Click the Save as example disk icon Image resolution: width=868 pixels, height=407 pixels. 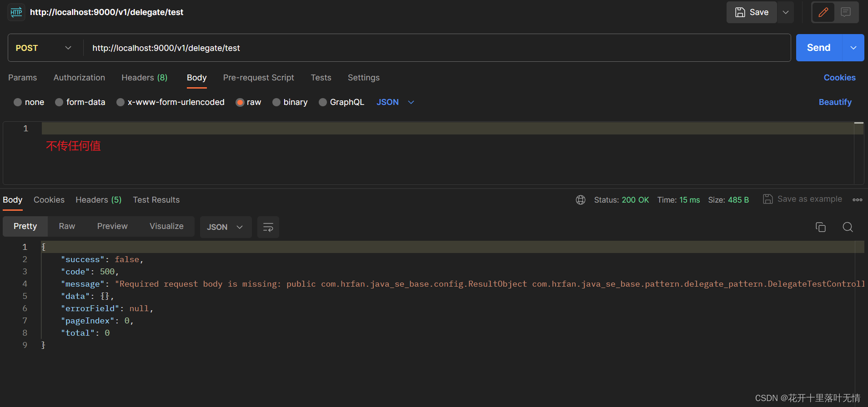(x=768, y=199)
